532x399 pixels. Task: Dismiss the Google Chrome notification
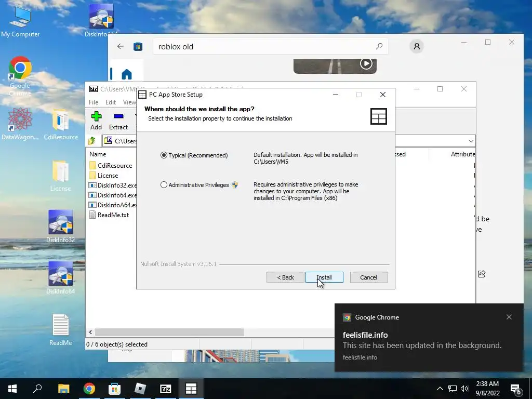coord(509,317)
